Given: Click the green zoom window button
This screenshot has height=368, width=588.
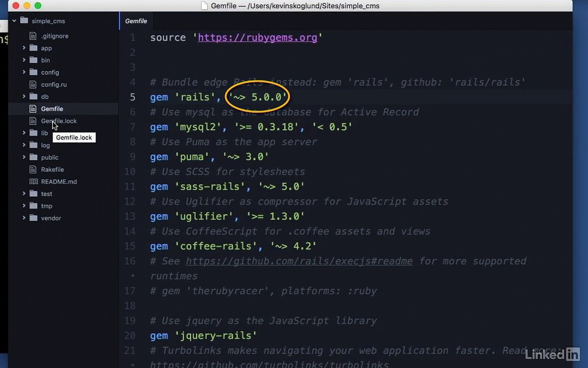Looking at the screenshot, I should point(38,5).
